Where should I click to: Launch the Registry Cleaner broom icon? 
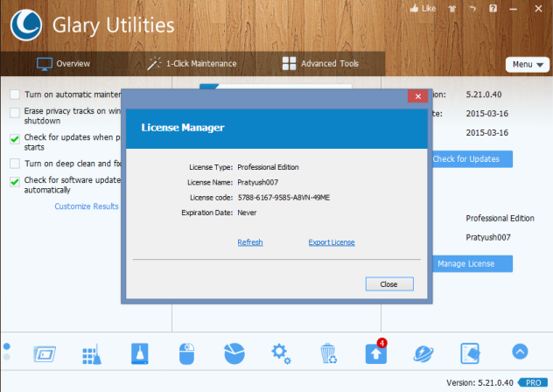(x=92, y=353)
